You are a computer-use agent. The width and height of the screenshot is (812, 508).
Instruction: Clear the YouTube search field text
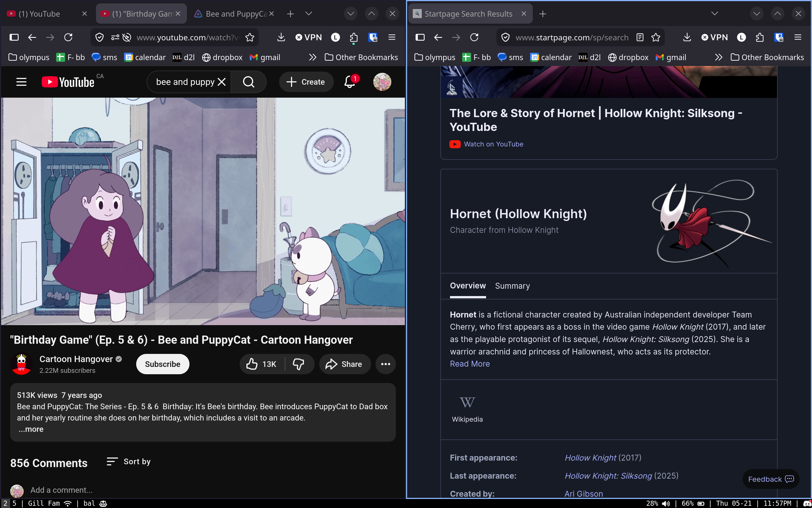click(222, 82)
